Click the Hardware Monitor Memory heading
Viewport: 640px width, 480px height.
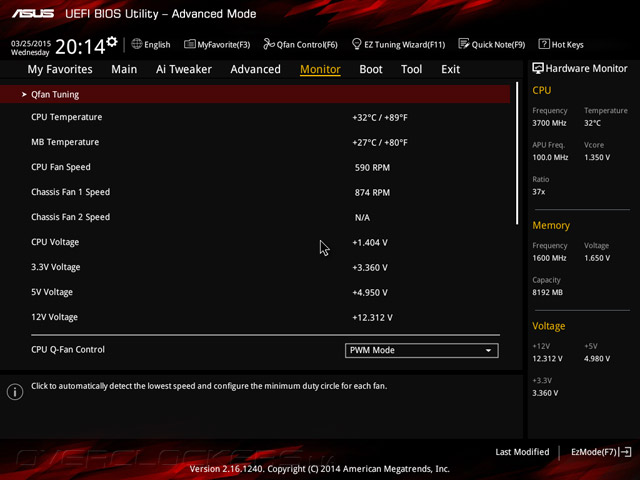pyautogui.click(x=551, y=225)
